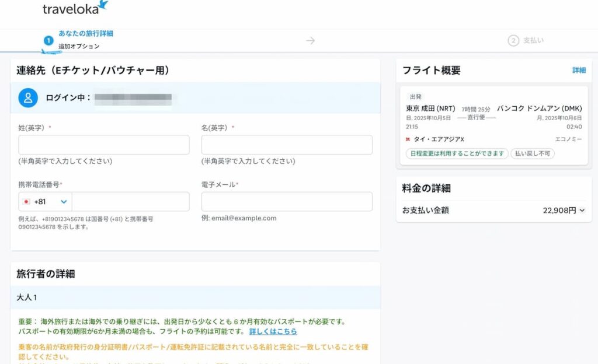Click the 直行便 direct flight label

click(x=476, y=117)
